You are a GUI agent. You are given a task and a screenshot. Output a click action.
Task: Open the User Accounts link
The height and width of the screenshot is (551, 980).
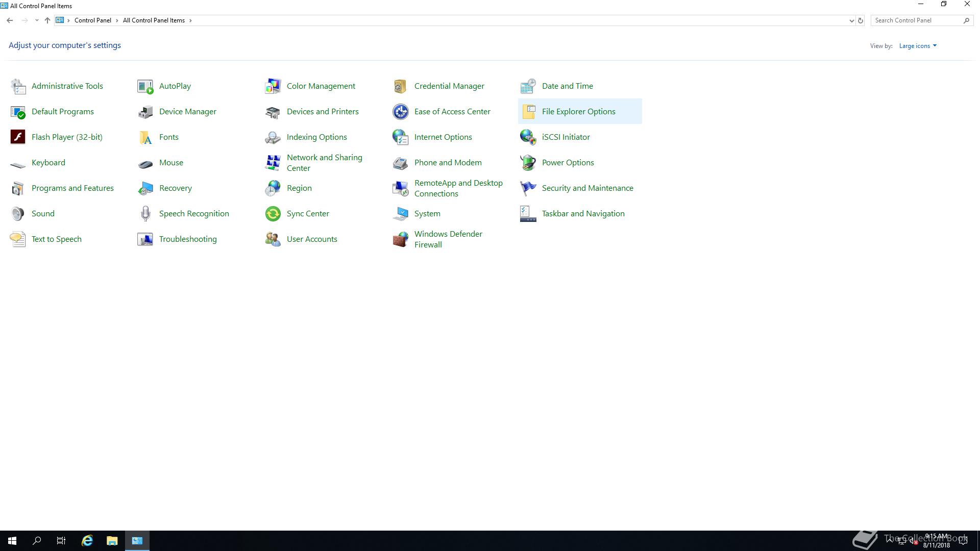pyautogui.click(x=312, y=239)
